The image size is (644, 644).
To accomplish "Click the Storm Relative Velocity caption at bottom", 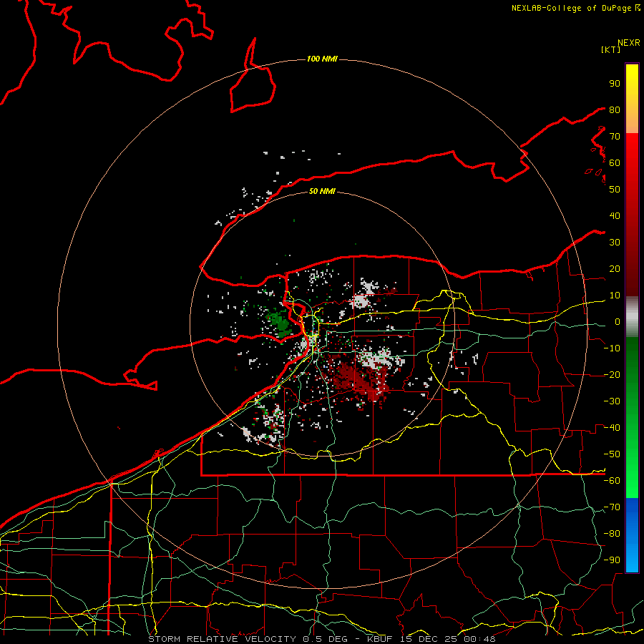I will click(321, 639).
